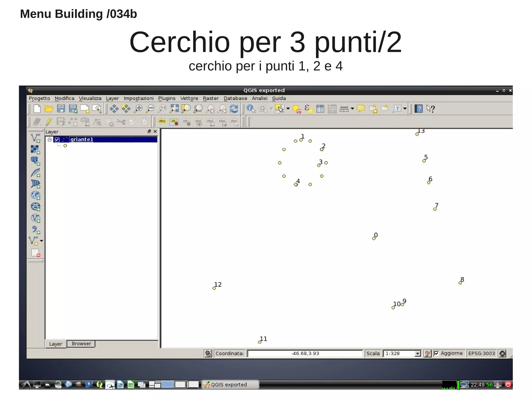Image resolution: width=532 pixels, height=399 pixels.
Task: Collapse the griante1 layer tree node
Action: (50, 140)
